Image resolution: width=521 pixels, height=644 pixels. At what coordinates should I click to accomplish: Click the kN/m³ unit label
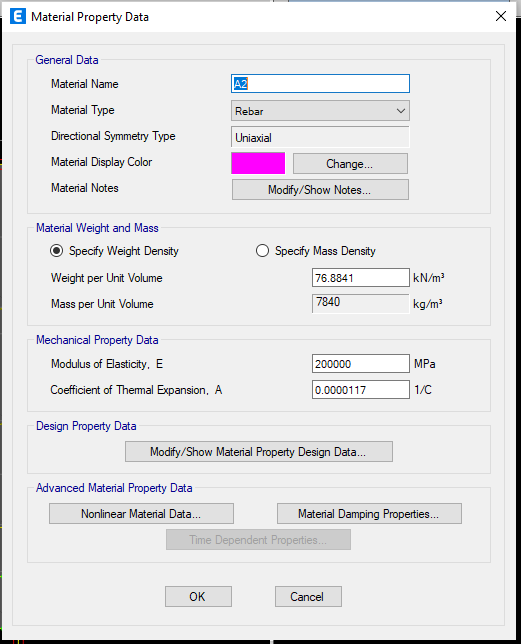(x=429, y=278)
